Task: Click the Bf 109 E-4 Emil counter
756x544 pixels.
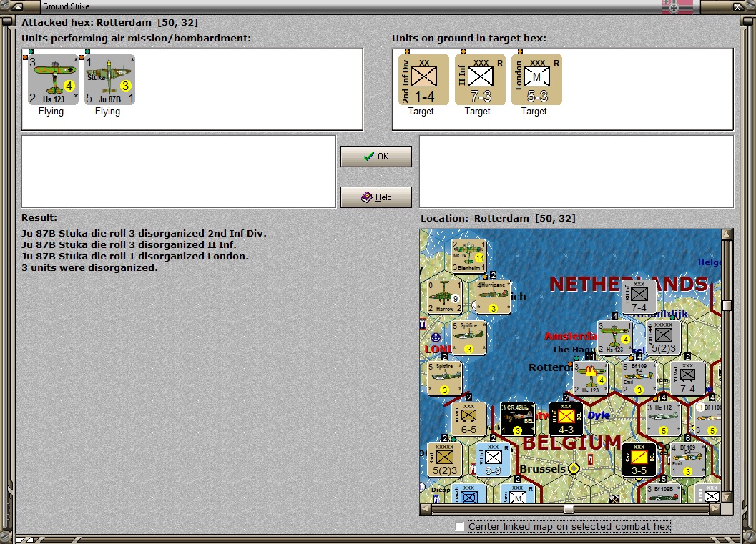Action: pyautogui.click(x=639, y=379)
